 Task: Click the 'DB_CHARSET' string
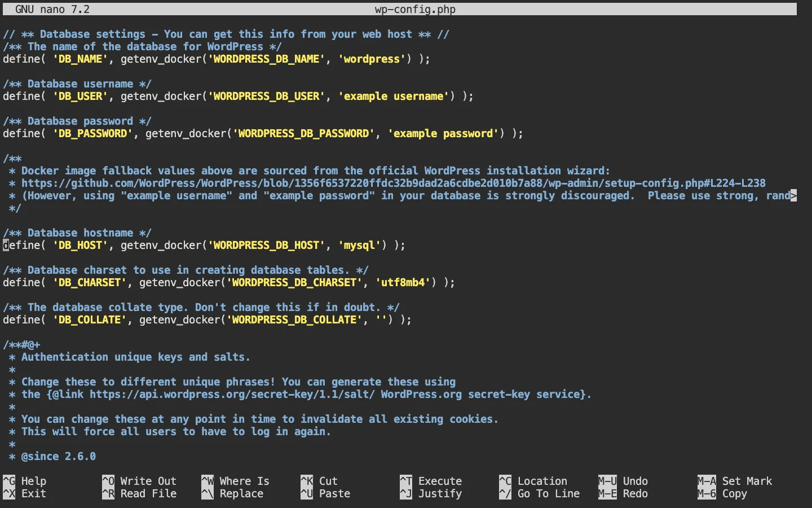(90, 282)
